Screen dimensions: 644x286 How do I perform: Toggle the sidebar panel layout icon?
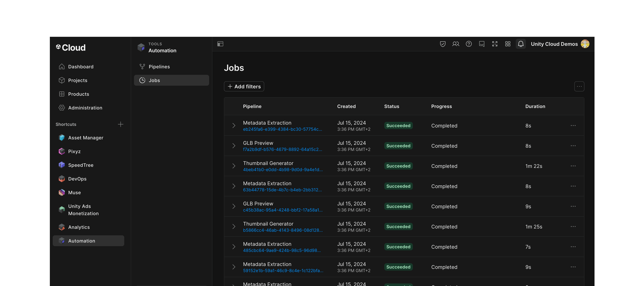[220, 44]
